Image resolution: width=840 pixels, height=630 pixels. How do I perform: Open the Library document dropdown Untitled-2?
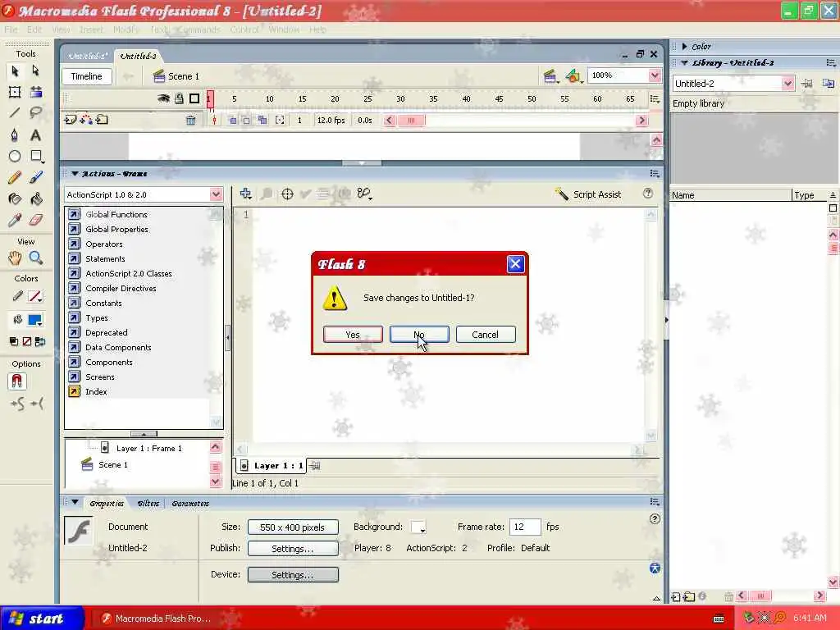pos(787,84)
